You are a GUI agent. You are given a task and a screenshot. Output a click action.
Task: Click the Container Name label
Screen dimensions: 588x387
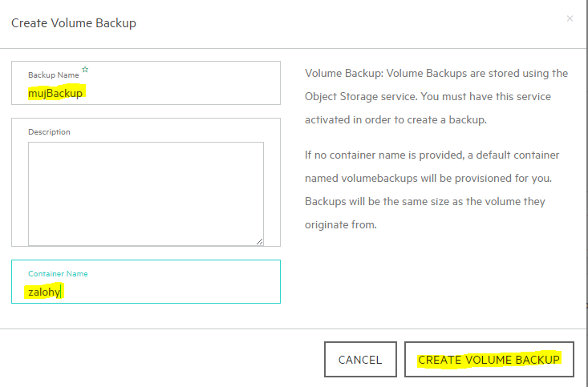point(58,273)
